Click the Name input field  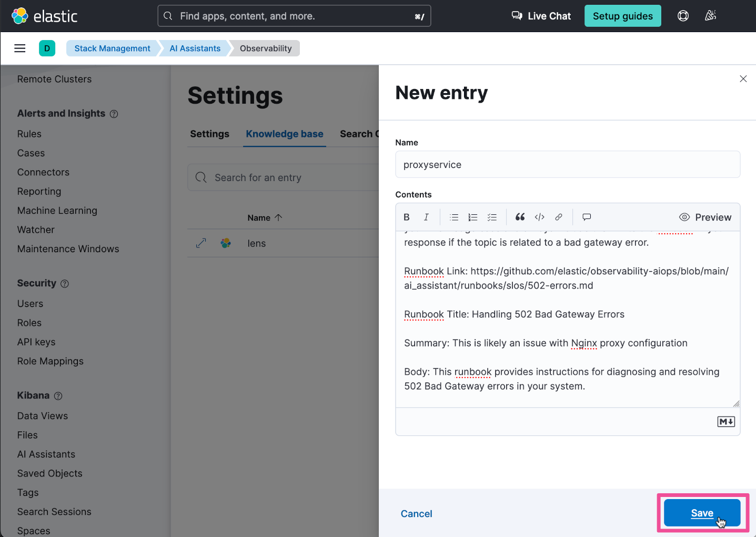coord(567,165)
